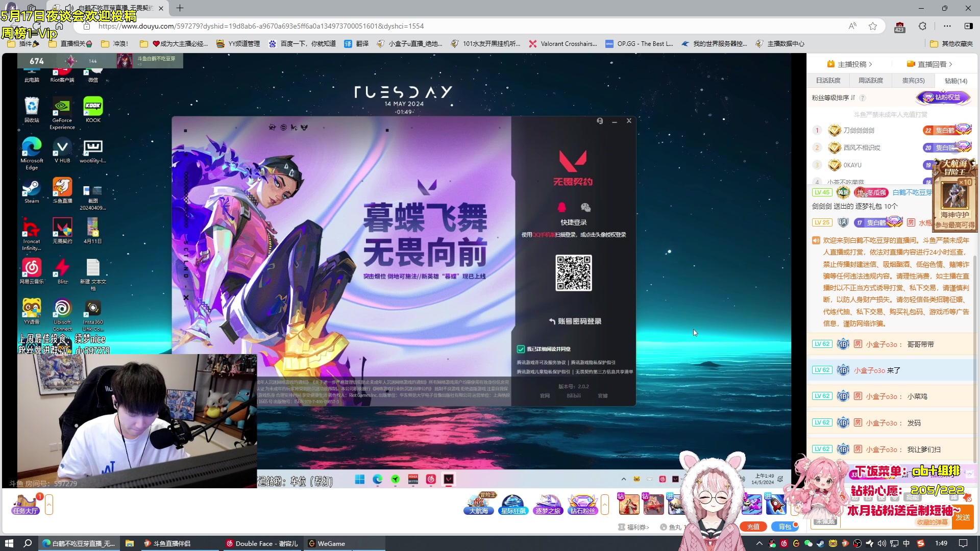
Task: Open the 大航海 adventure activity icon
Action: 479,505
